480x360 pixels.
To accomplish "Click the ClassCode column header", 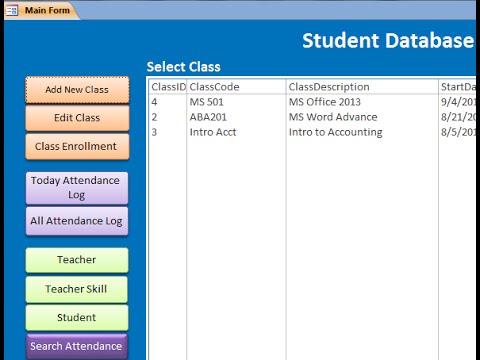I will 236,87.
